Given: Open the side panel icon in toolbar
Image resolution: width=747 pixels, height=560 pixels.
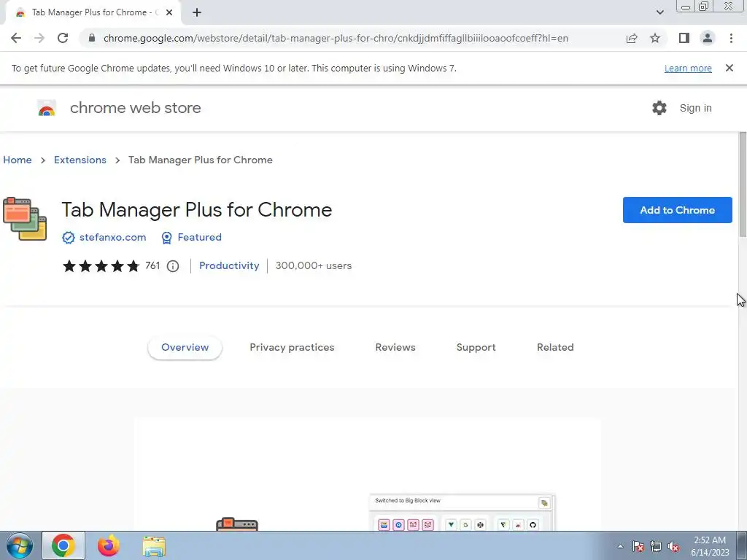Looking at the screenshot, I should (684, 38).
